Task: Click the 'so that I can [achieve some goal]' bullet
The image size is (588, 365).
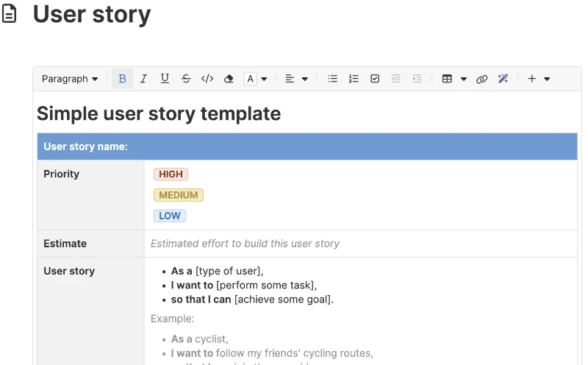Action: pyautogui.click(x=252, y=300)
